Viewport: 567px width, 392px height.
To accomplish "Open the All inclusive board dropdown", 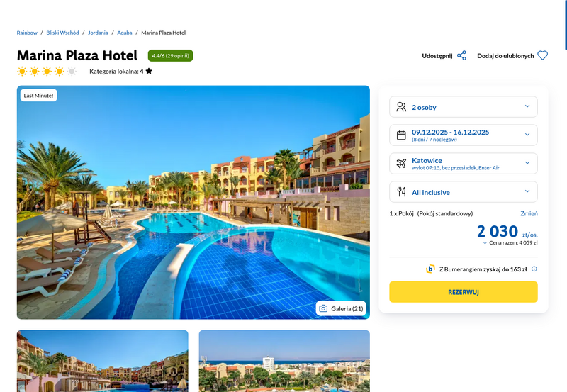I will pos(464,191).
